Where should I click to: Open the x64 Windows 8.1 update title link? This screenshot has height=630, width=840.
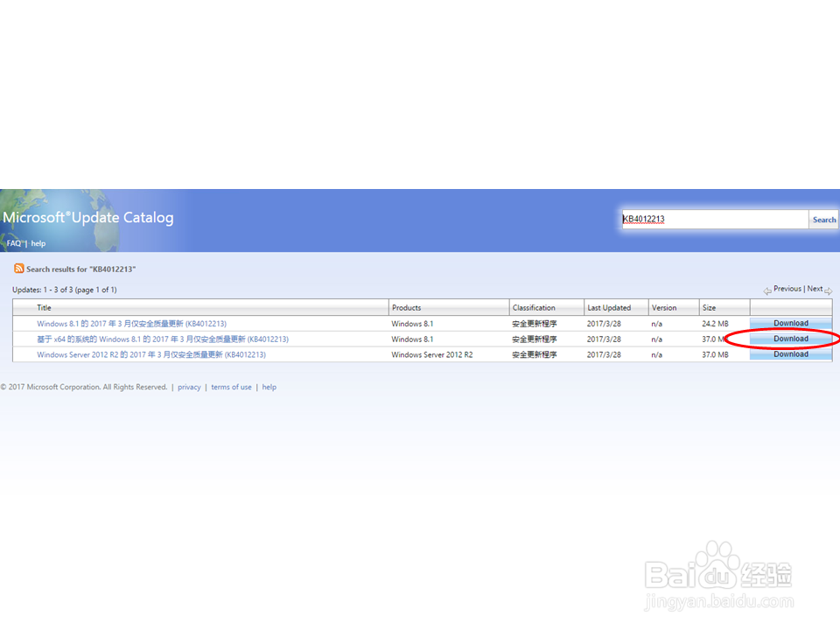[x=163, y=339]
